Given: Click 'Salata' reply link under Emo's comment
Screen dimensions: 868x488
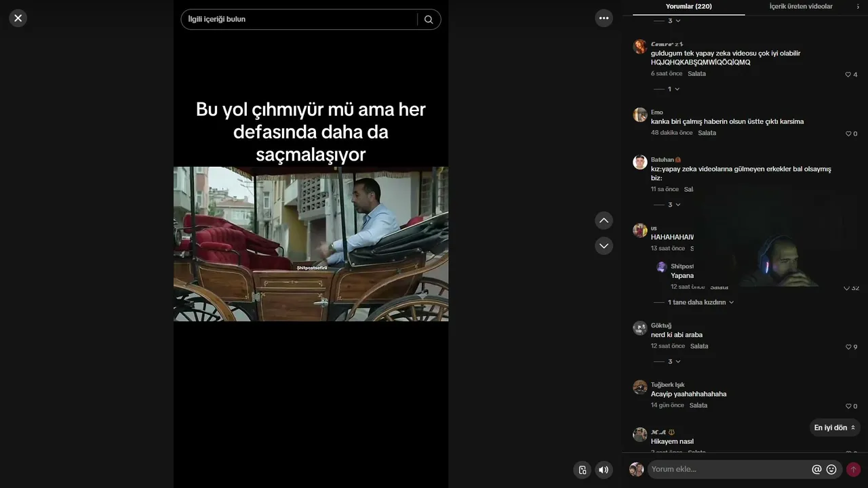Looking at the screenshot, I should (707, 133).
